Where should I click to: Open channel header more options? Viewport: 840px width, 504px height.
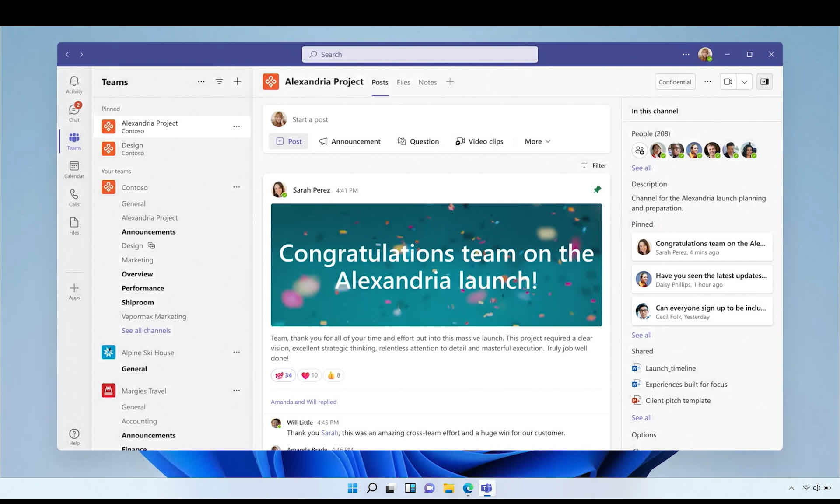(708, 82)
